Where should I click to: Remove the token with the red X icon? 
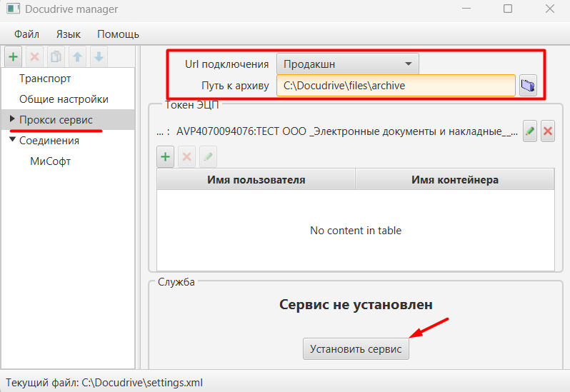(548, 131)
